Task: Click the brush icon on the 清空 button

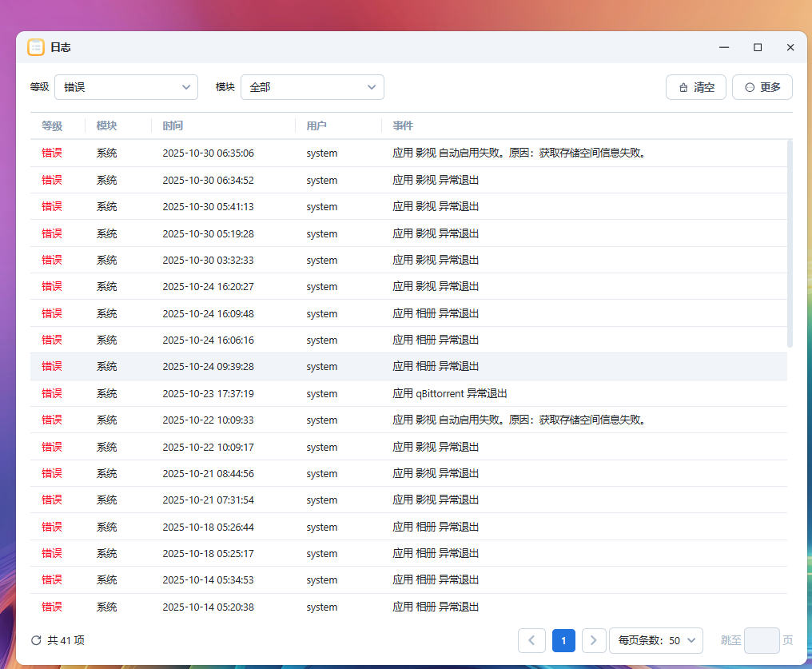Action: point(685,87)
